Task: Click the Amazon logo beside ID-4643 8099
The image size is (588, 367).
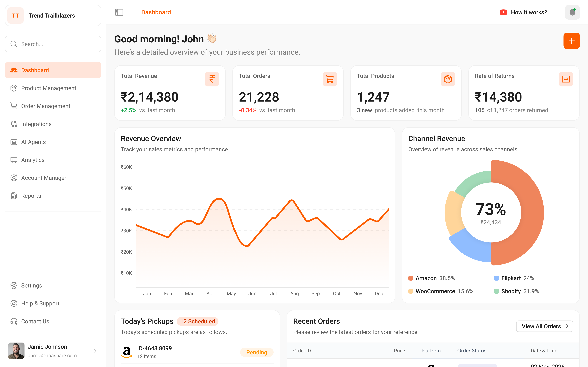Action: 127,352
